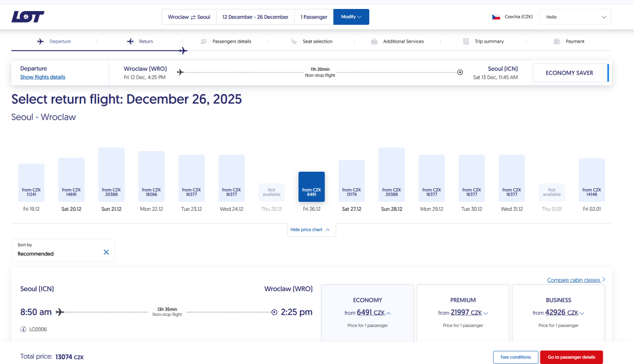The image size is (634, 364).
Task: Switch to the Return step tab
Action: 140,41
